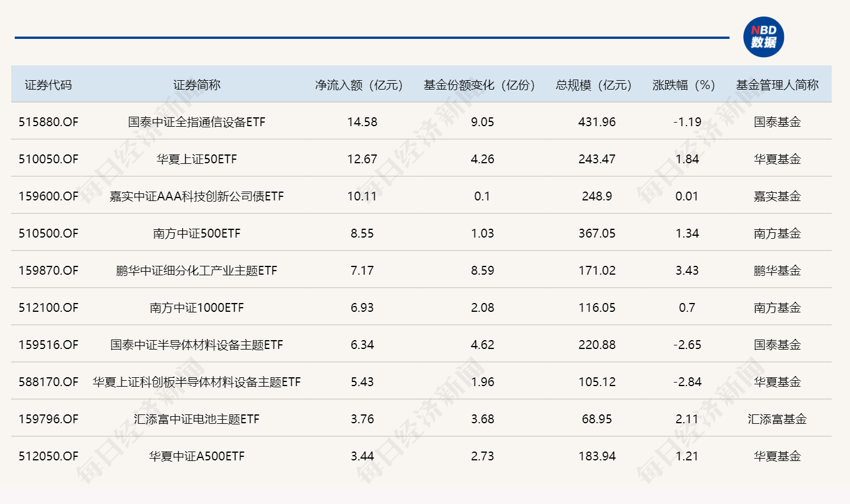This screenshot has height=504, width=850.
Task: Select 华夏上证50ETF name
Action: [197, 159]
